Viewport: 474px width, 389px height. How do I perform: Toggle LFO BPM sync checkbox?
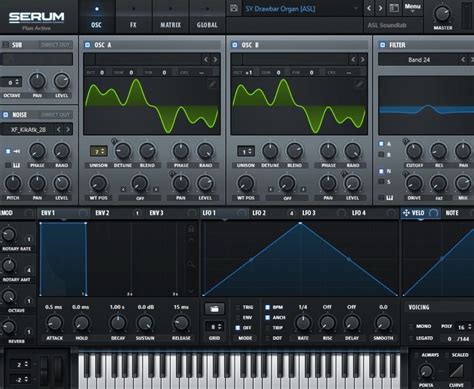[x=267, y=307]
